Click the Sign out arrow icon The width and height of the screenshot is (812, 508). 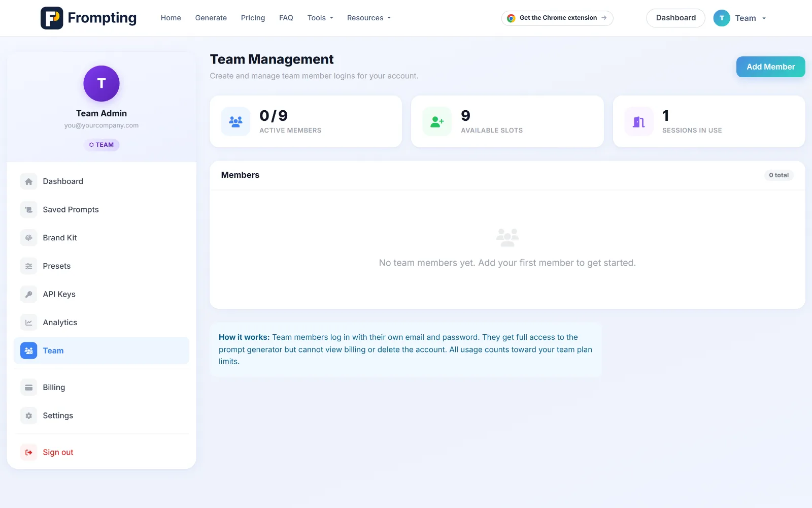tap(29, 452)
